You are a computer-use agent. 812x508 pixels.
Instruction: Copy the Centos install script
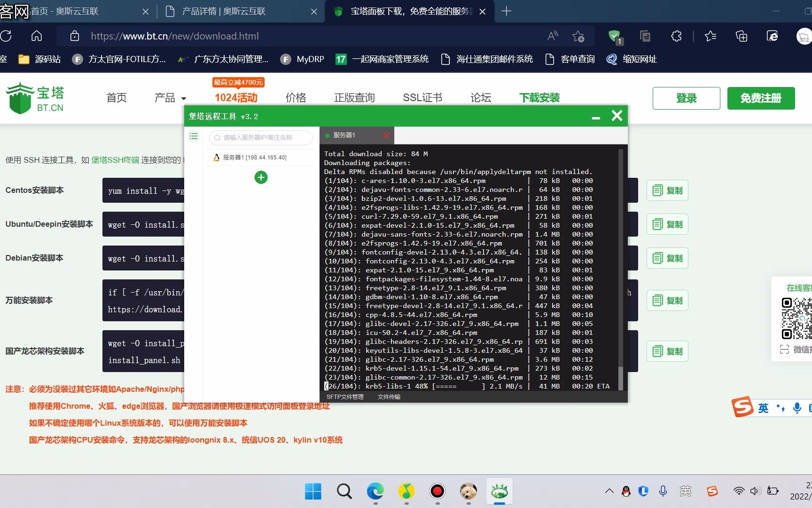pos(667,190)
